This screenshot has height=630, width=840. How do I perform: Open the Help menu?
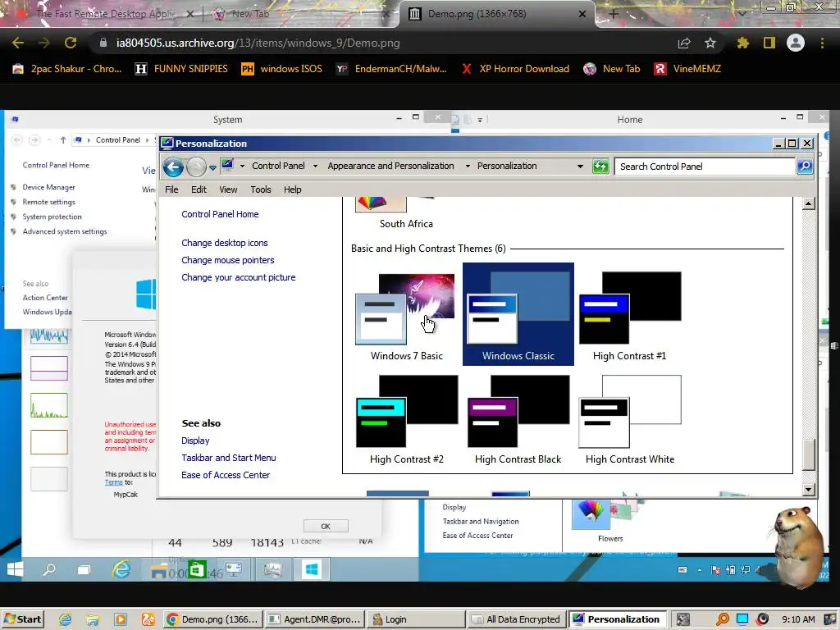(x=293, y=189)
